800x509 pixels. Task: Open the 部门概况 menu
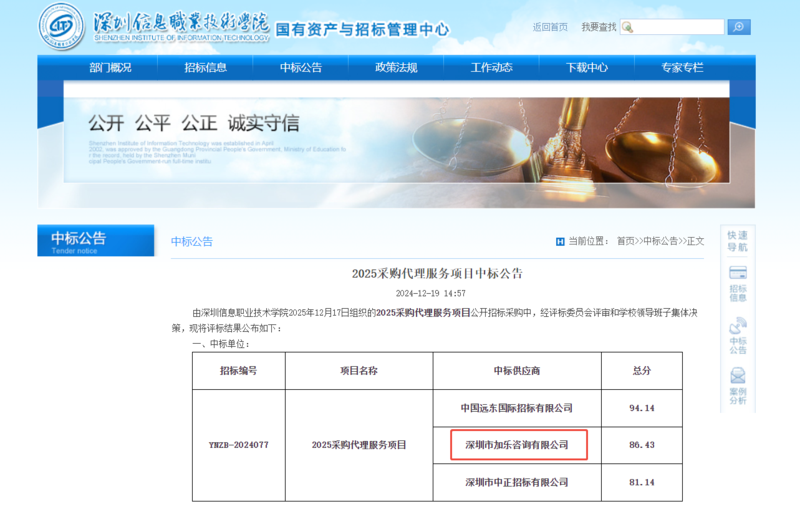point(110,68)
